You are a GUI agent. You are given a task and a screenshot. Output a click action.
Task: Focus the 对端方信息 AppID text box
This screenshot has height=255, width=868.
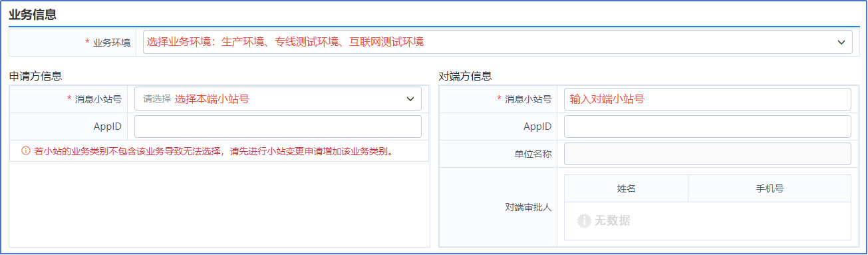[708, 127]
